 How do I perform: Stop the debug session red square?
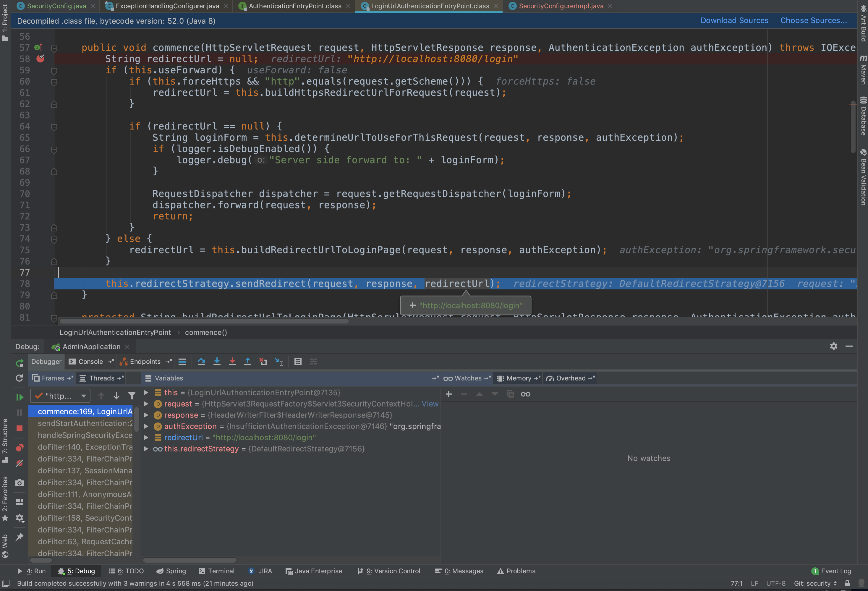coord(20,428)
